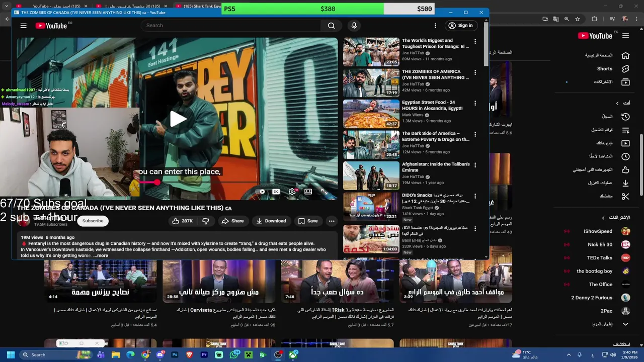
Task: Open options for 'The Dark Side of America' video
Action: tap(475, 134)
